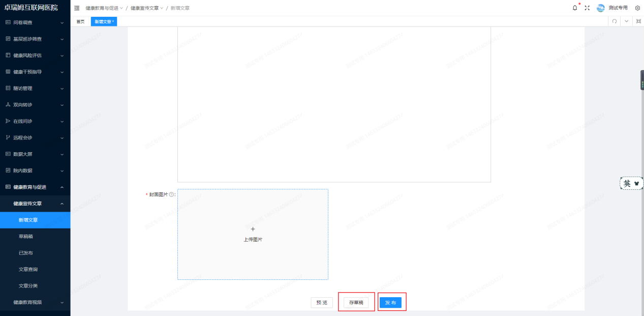This screenshot has width=644, height=316.
Task: Close the 新增文章 tab with its x
Action: (x=113, y=21)
